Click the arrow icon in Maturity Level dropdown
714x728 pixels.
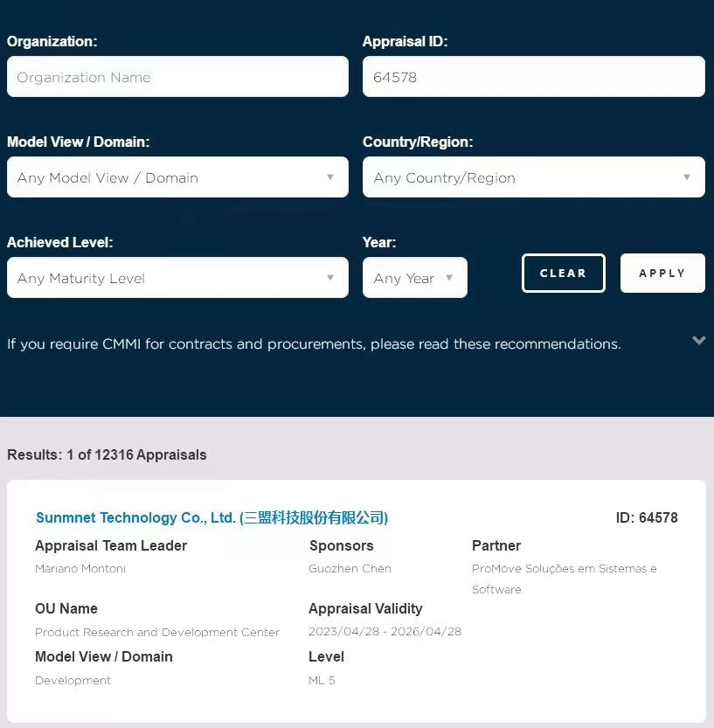coord(330,278)
